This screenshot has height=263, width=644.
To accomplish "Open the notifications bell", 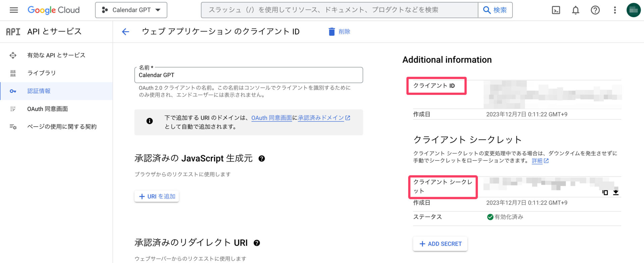I will [x=576, y=10].
